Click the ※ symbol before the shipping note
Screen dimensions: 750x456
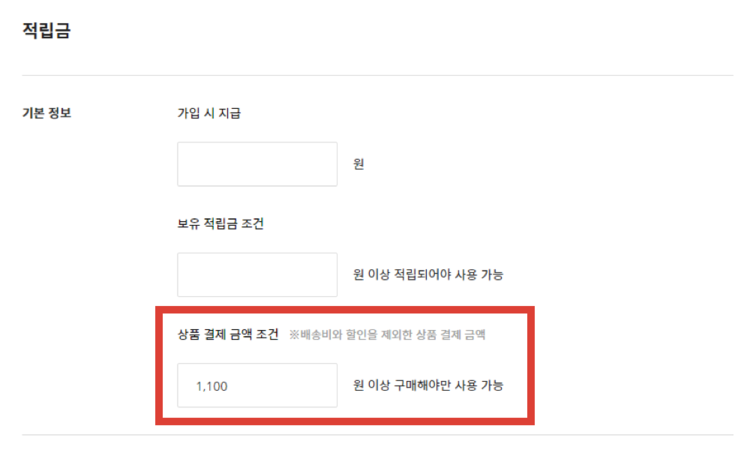(x=294, y=334)
